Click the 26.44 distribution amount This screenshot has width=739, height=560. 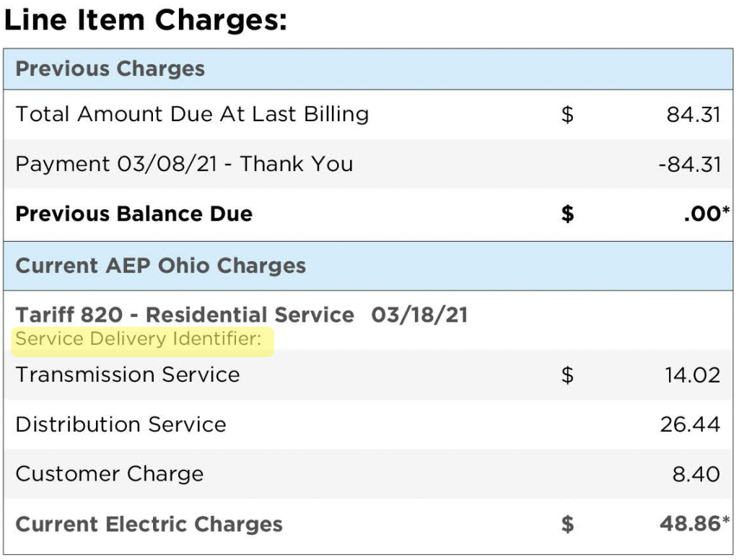click(x=690, y=424)
